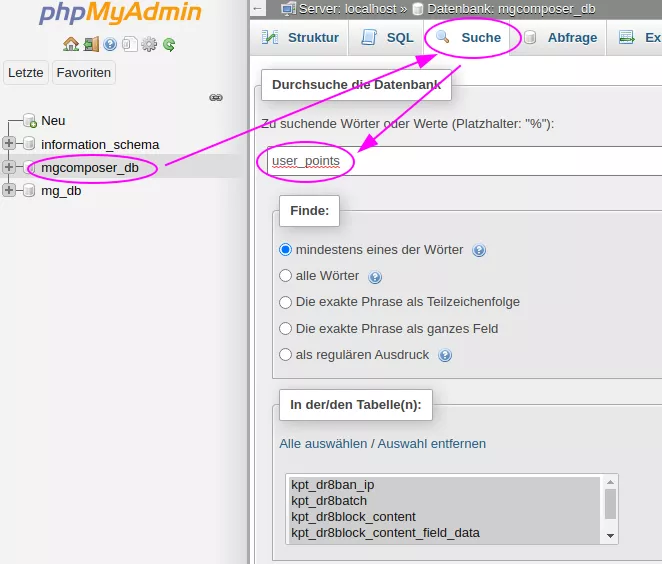Expand information_schema tree node
This screenshot has width=662, height=564.
pyautogui.click(x=8, y=143)
